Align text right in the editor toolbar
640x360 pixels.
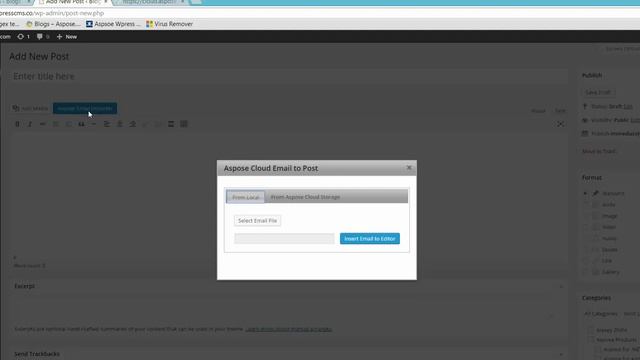(133, 124)
